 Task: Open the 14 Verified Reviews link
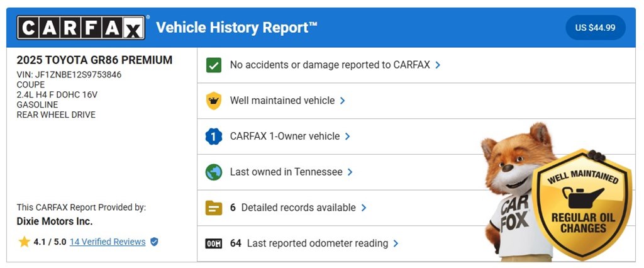pyautogui.click(x=108, y=242)
